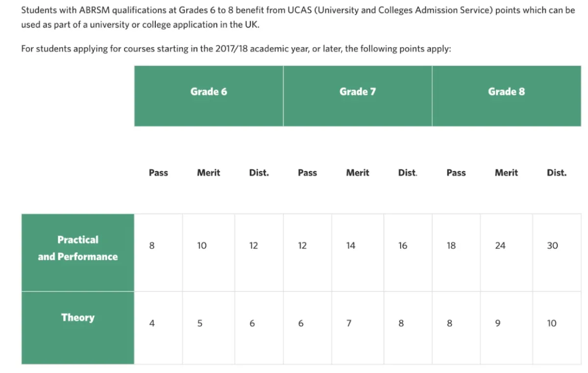
Task: Click the Grade 7 Merit theory value 7
Action: click(x=349, y=323)
